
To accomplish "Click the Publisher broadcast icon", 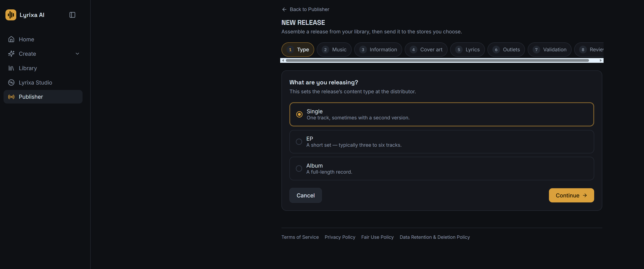I will pos(11,97).
